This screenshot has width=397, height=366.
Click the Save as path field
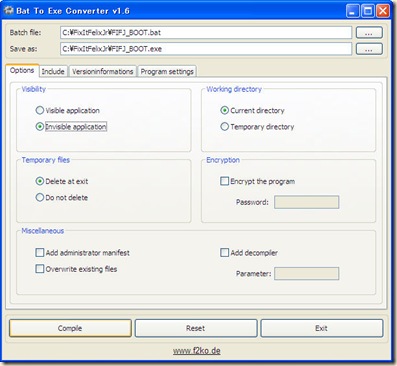pos(206,49)
